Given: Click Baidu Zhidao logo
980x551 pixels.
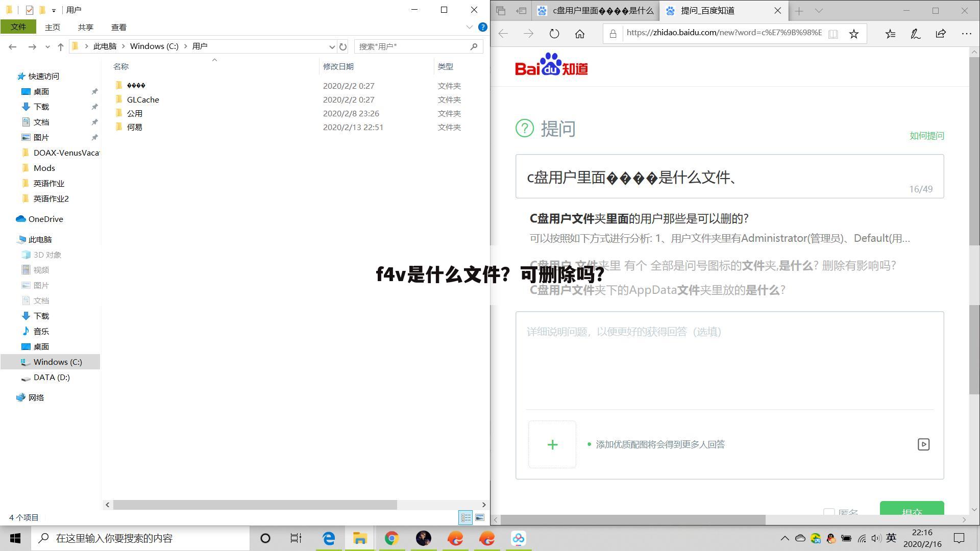Looking at the screenshot, I should [551, 64].
